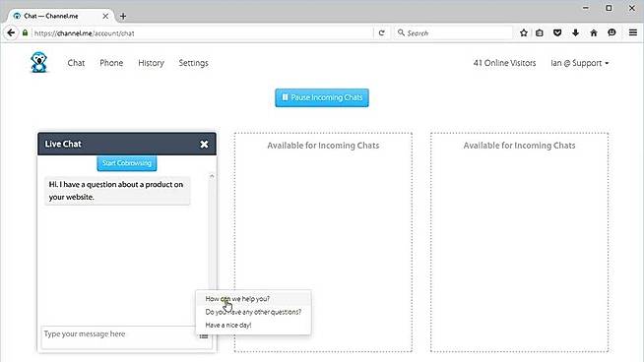Open the canned responses list icon
The image size is (644, 362).
[204, 336]
